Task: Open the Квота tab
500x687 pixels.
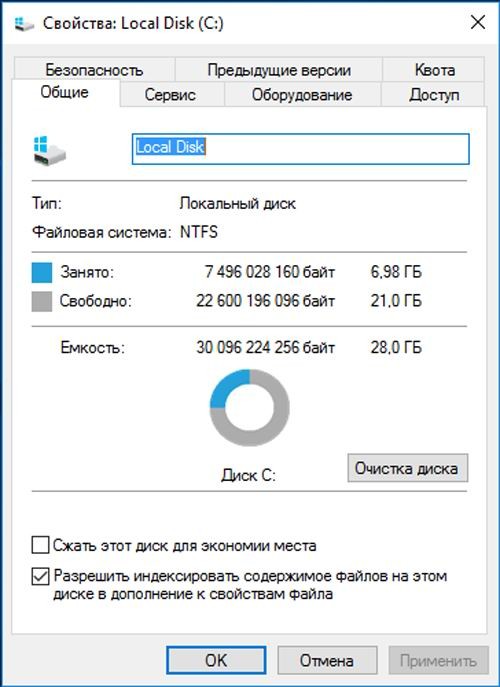Action: coord(434,70)
